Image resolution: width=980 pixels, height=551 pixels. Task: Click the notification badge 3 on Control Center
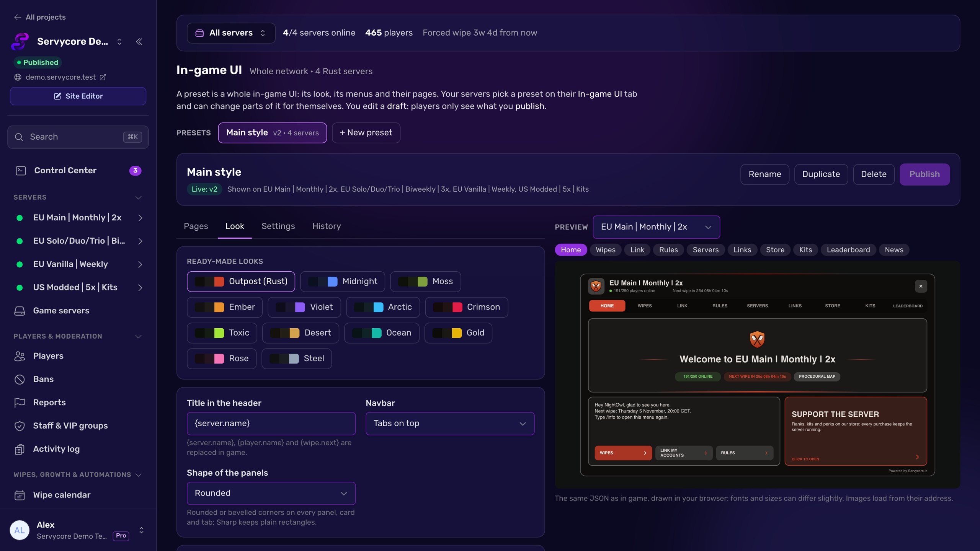tap(135, 171)
